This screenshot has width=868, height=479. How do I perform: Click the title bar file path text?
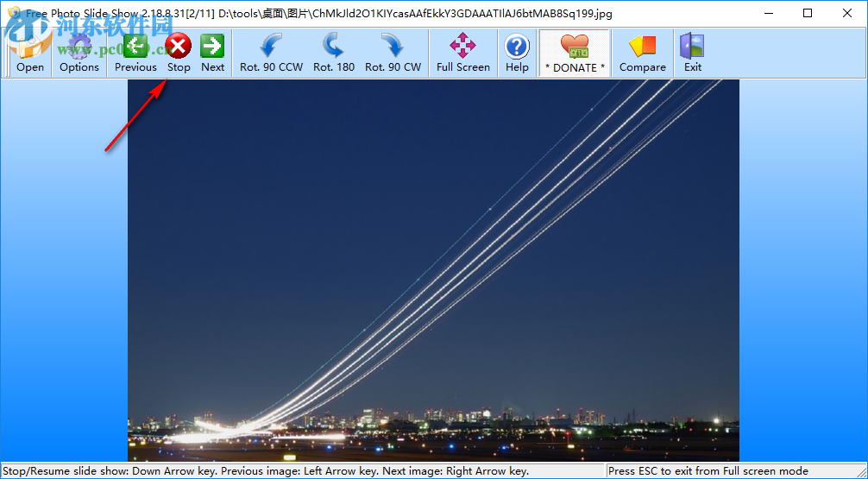coord(415,13)
